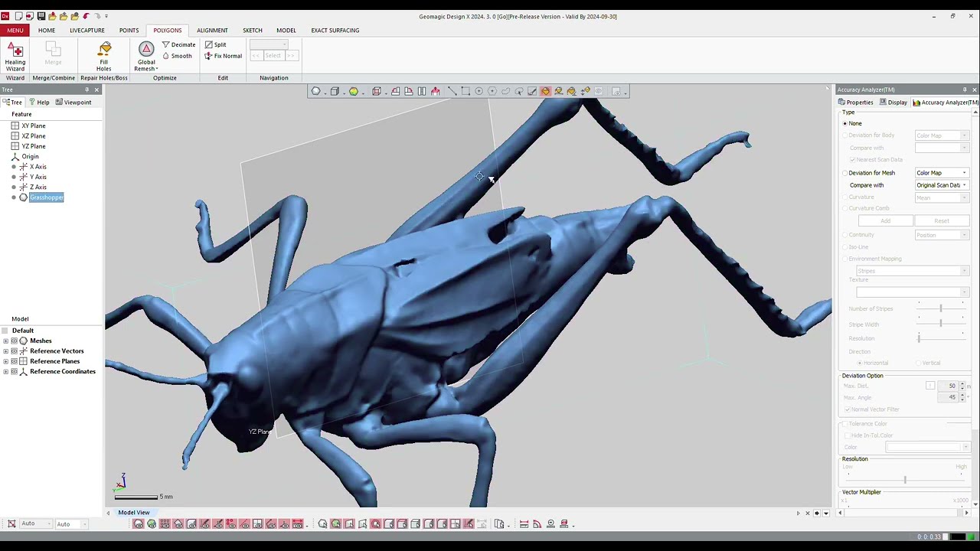Select the XY Plane tree item
Viewport: 980px width, 551px height.
click(34, 126)
